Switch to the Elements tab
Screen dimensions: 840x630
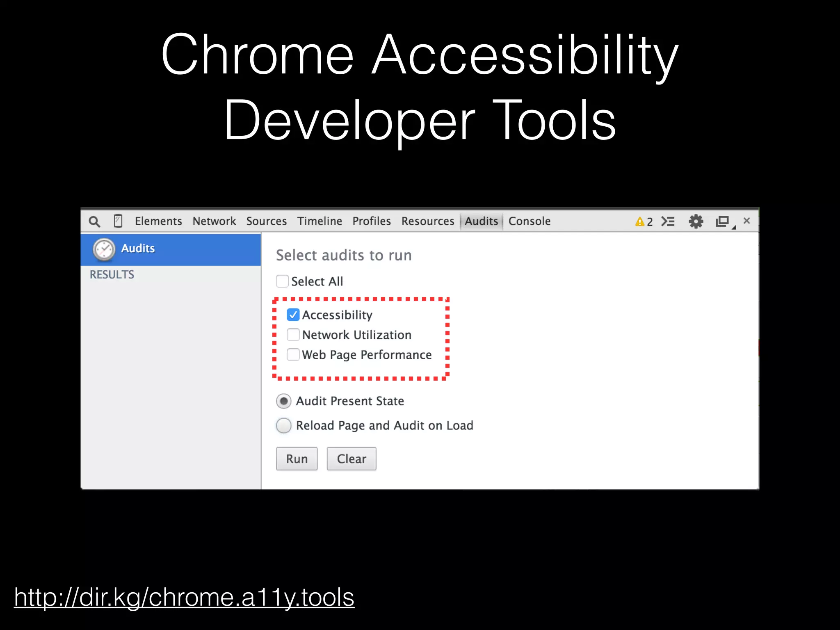[158, 221]
